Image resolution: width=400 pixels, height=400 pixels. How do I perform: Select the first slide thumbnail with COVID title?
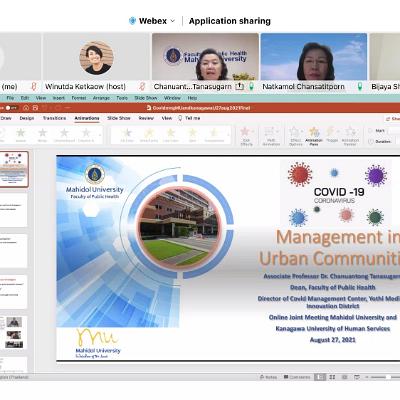click(x=14, y=169)
